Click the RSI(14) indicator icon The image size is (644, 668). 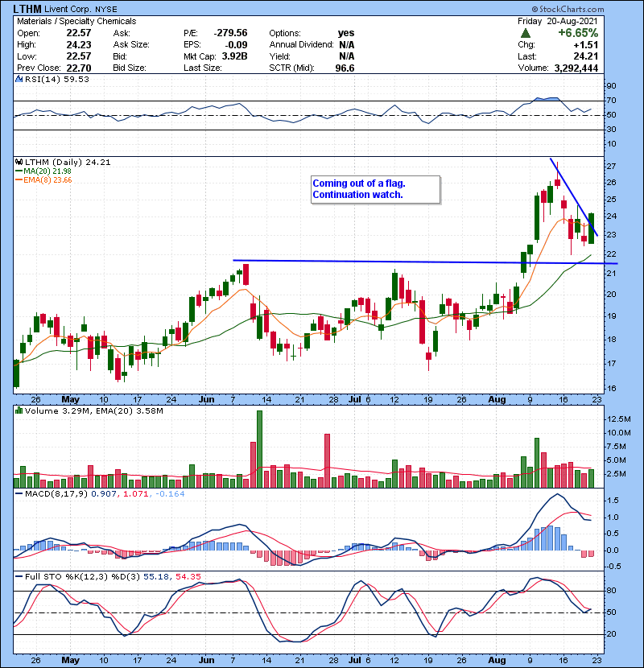pos(19,79)
